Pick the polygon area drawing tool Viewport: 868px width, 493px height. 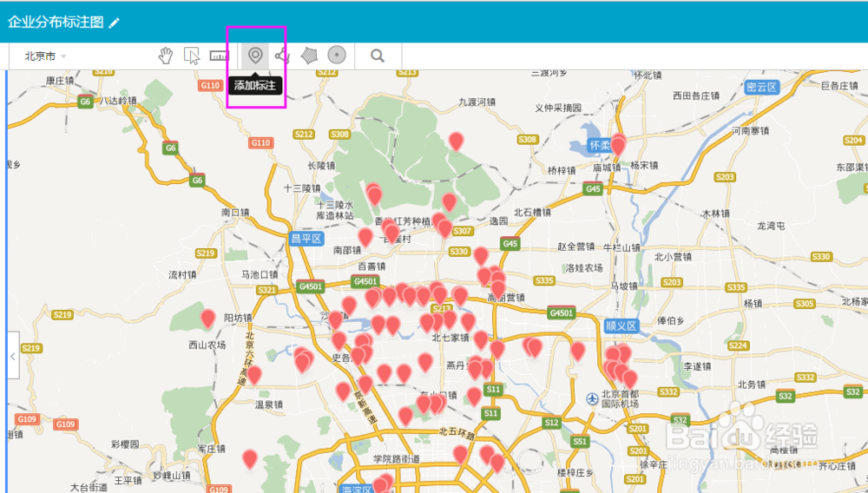coord(310,56)
